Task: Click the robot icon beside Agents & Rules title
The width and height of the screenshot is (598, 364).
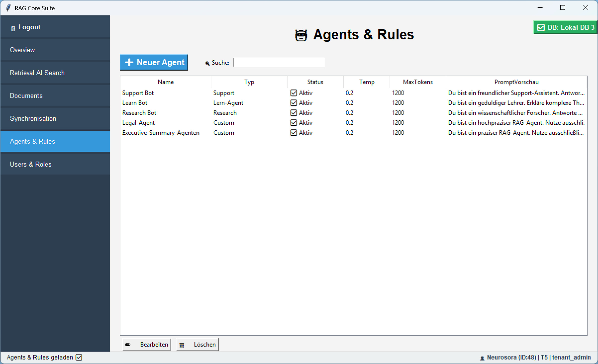Action: (301, 35)
